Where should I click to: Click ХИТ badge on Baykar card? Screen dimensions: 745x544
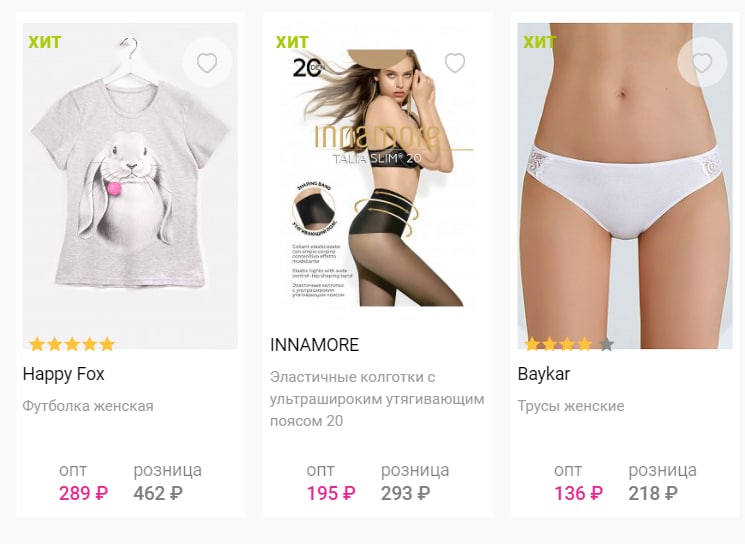[x=540, y=42]
